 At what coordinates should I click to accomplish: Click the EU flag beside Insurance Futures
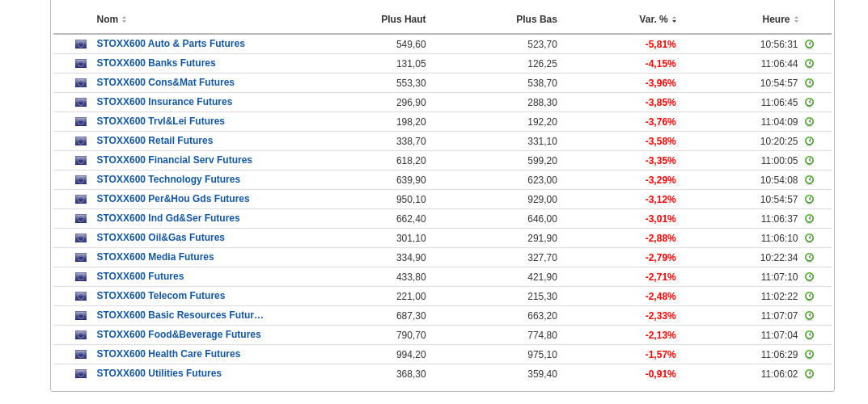(81, 103)
